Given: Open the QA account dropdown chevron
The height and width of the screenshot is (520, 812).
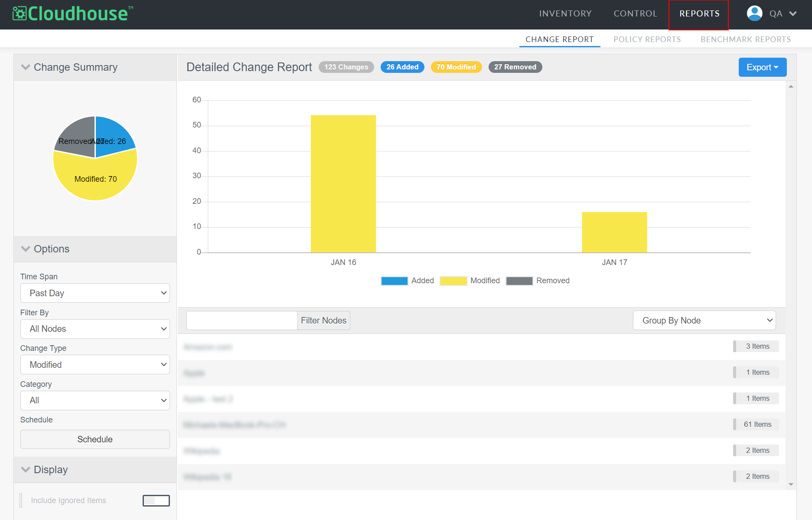Looking at the screenshot, I should pyautogui.click(x=793, y=13).
